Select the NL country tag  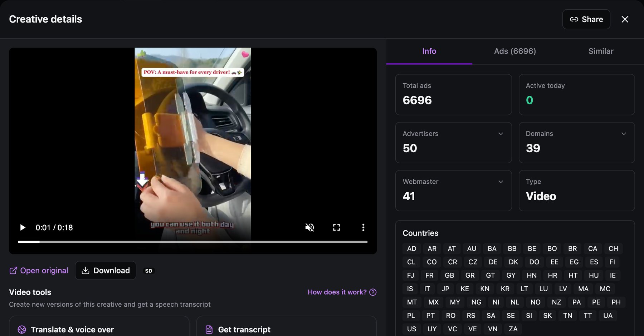click(514, 302)
